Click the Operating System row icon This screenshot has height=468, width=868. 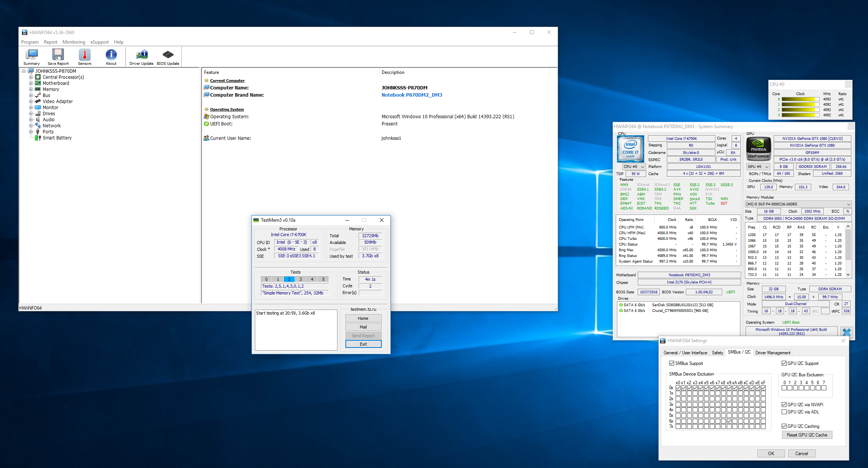coord(206,116)
